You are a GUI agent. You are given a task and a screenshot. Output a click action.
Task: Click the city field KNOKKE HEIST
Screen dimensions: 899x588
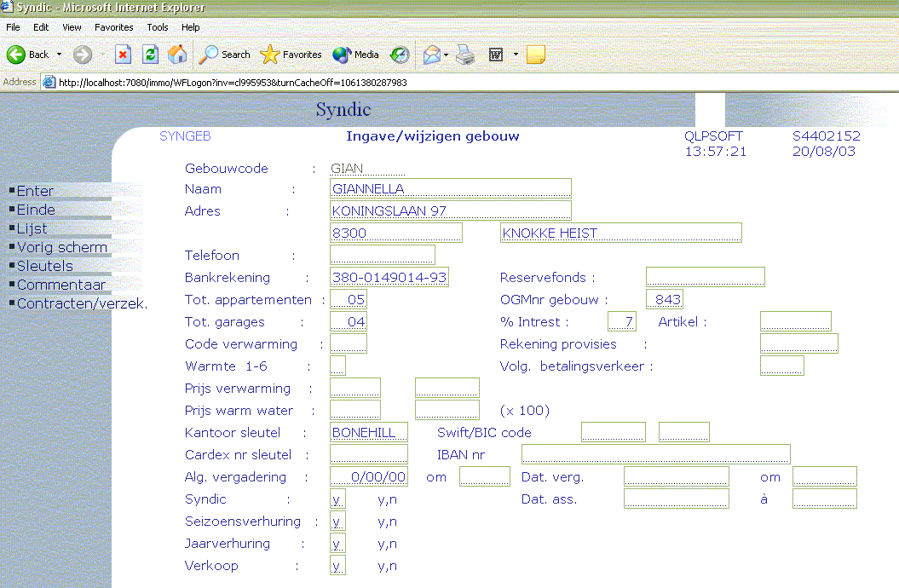tap(621, 233)
